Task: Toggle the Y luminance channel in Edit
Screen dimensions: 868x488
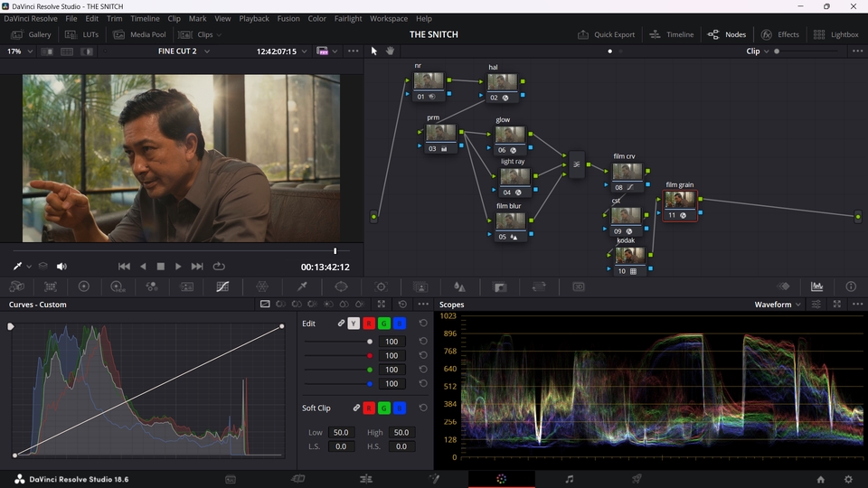Action: [x=354, y=324]
